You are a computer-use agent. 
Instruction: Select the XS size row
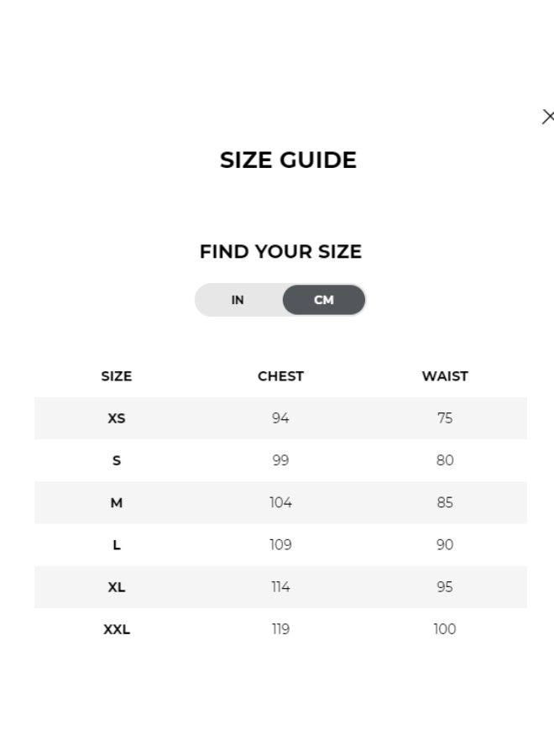(x=116, y=417)
